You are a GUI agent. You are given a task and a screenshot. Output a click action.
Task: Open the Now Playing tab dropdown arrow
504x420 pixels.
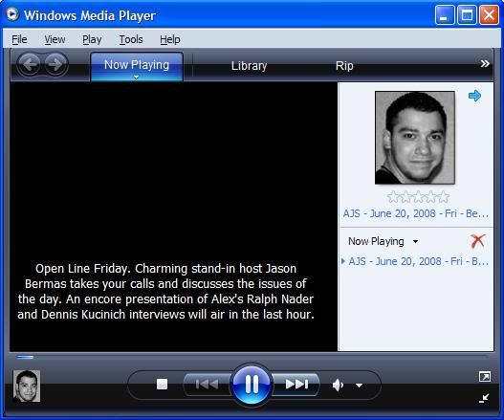point(136,77)
